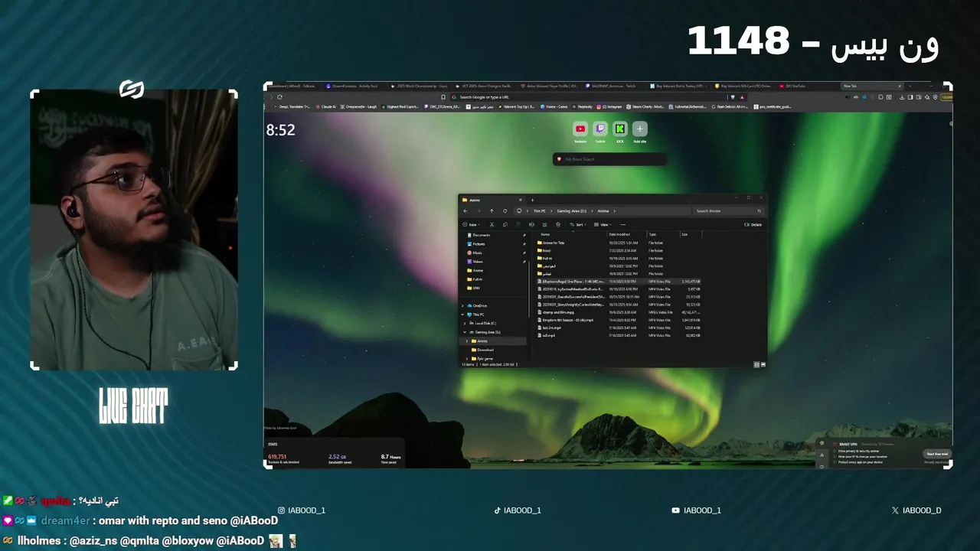Switch to the details list view icon
Screen dimensions: 980x551
[756, 364]
